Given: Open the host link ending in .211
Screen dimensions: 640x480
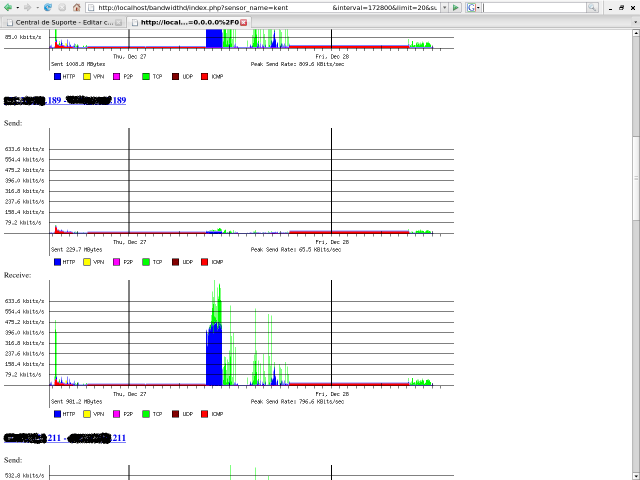Looking at the screenshot, I should point(65,438).
